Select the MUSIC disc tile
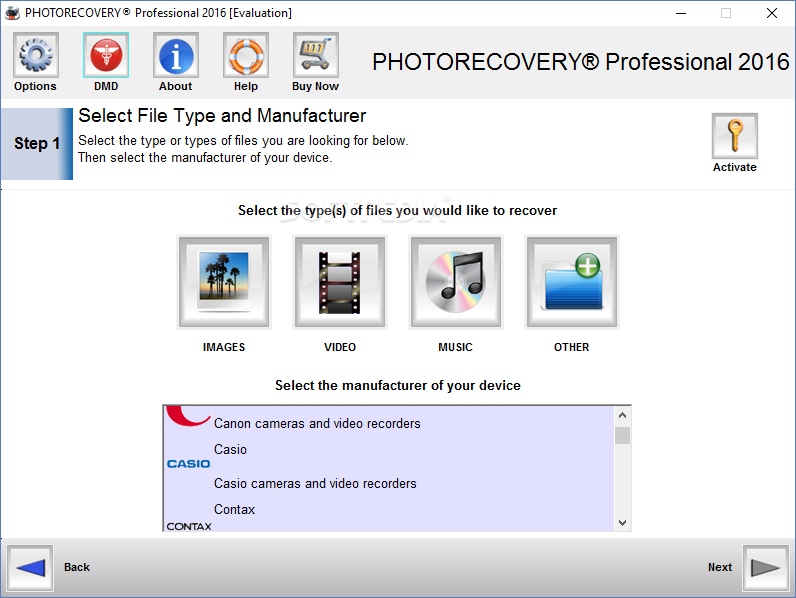This screenshot has height=598, width=796. tap(456, 282)
